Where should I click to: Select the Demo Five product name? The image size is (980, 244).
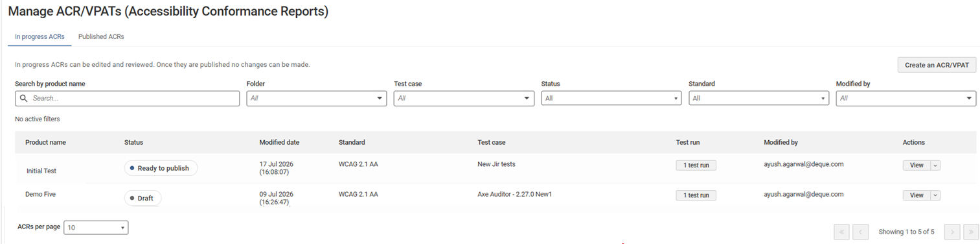coord(41,194)
